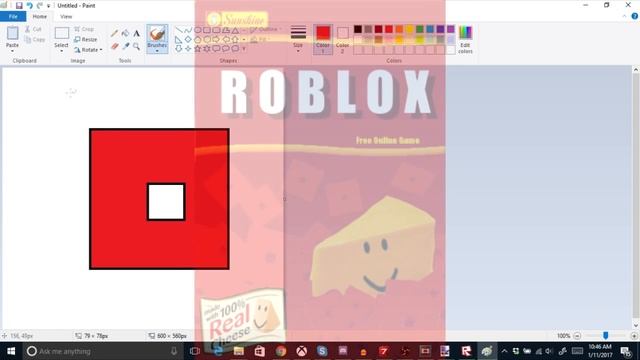The width and height of the screenshot is (640, 360).
Task: Choose the Line shape
Action: click(178, 30)
